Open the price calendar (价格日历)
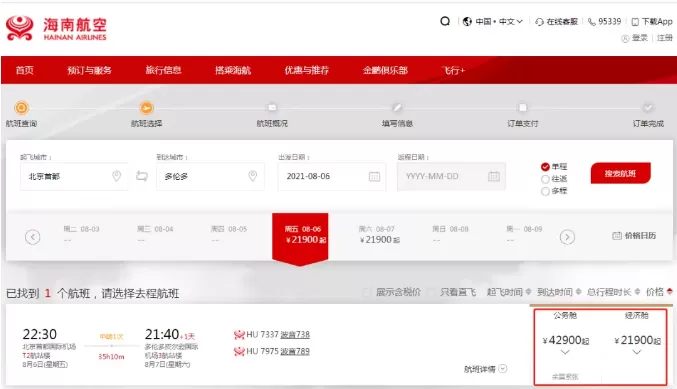 (634, 235)
